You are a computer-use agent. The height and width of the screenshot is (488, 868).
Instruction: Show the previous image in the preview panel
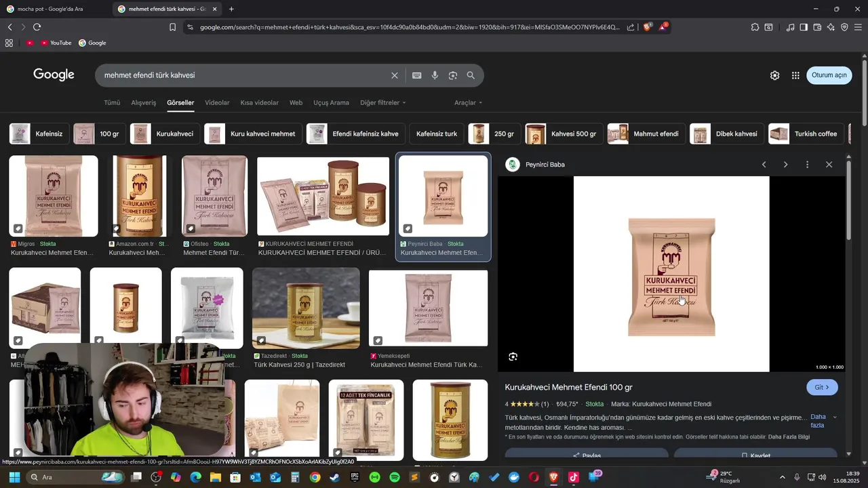(x=764, y=165)
